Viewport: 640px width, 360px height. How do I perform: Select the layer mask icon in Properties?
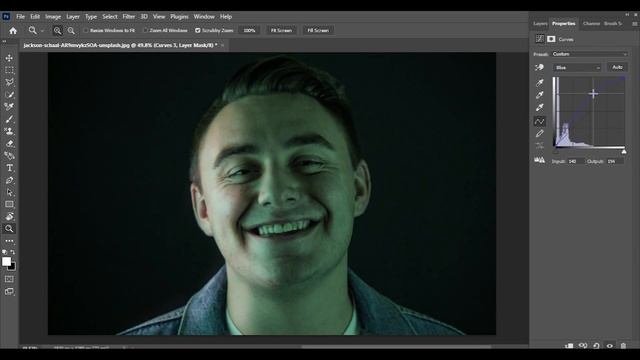click(x=551, y=39)
